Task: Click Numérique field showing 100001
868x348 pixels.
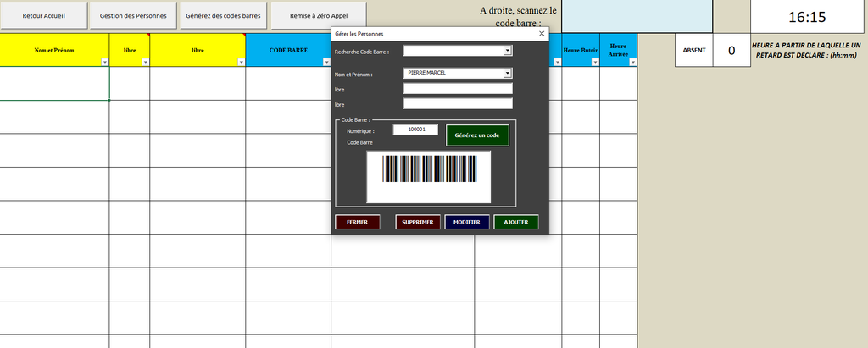Action: 415,130
